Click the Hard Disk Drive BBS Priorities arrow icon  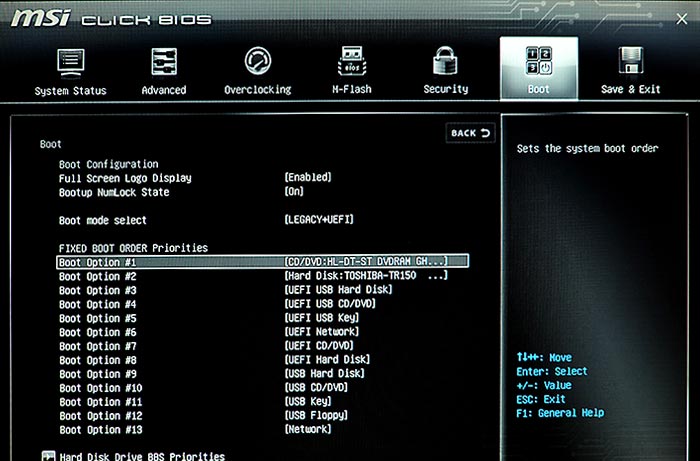(x=48, y=456)
